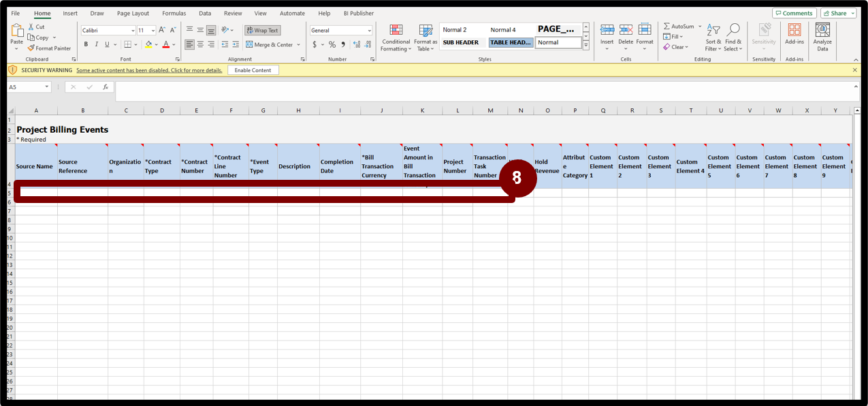The height and width of the screenshot is (406, 868).
Task: Open Sort & Filter
Action: [x=713, y=38]
